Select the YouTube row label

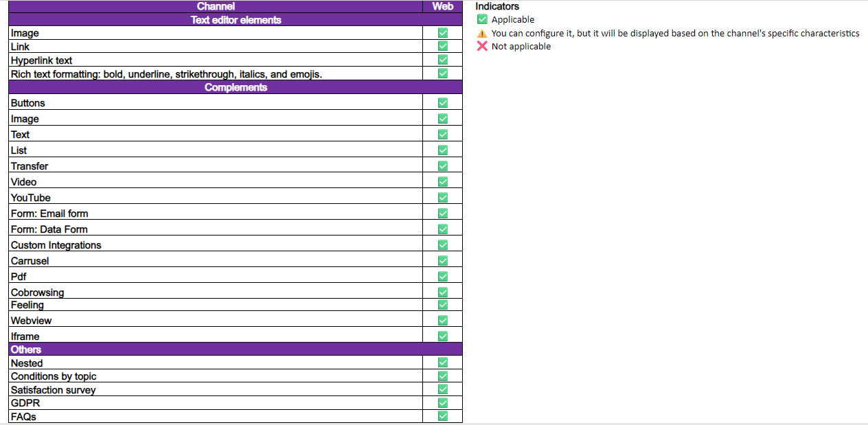coord(30,198)
